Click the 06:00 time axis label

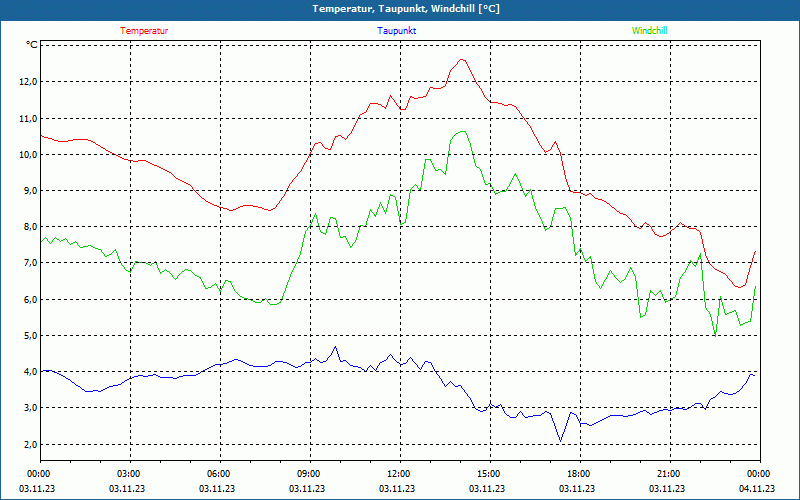tap(220, 474)
